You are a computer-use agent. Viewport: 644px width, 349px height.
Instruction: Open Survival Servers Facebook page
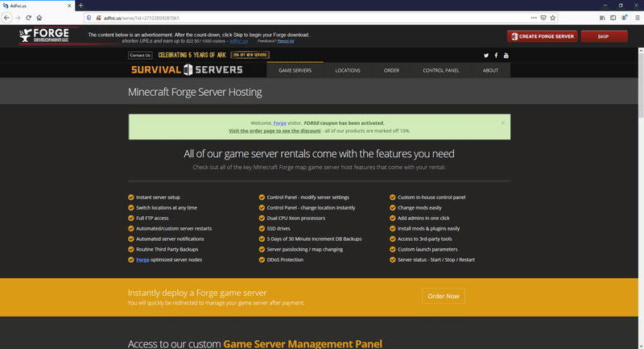[496, 55]
